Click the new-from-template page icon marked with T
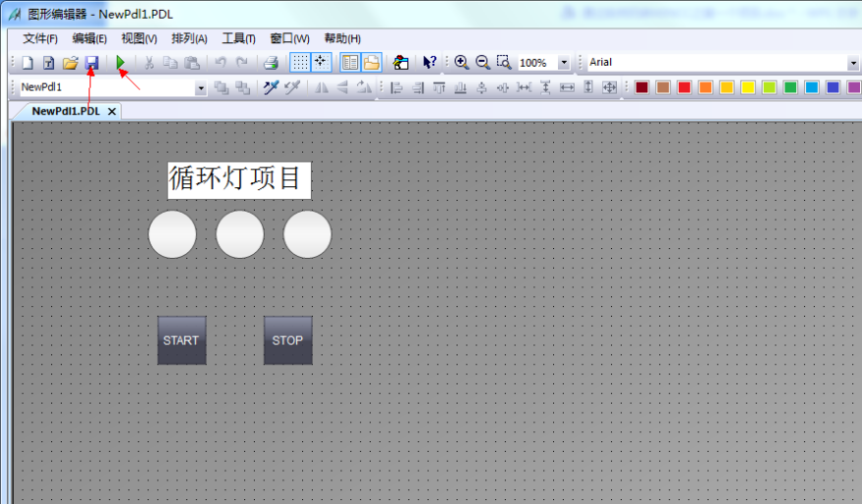This screenshot has width=862, height=504. 48,63
